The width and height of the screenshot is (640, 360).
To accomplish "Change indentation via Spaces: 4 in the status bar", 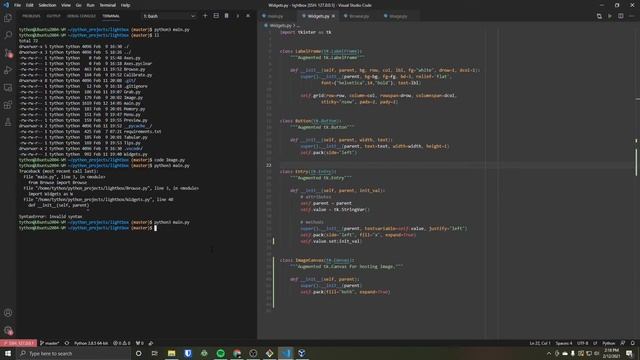I will (x=564, y=343).
